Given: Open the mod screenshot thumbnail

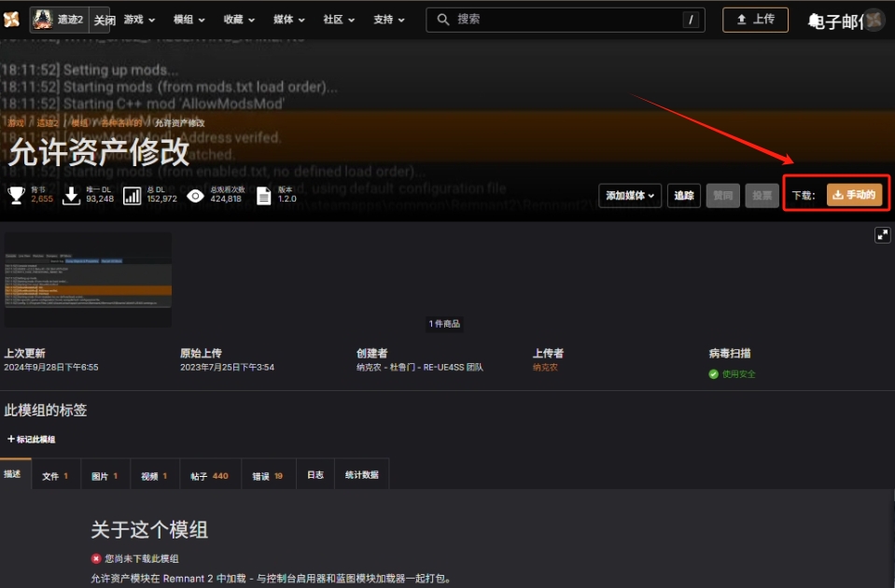Looking at the screenshot, I should pos(88,280).
